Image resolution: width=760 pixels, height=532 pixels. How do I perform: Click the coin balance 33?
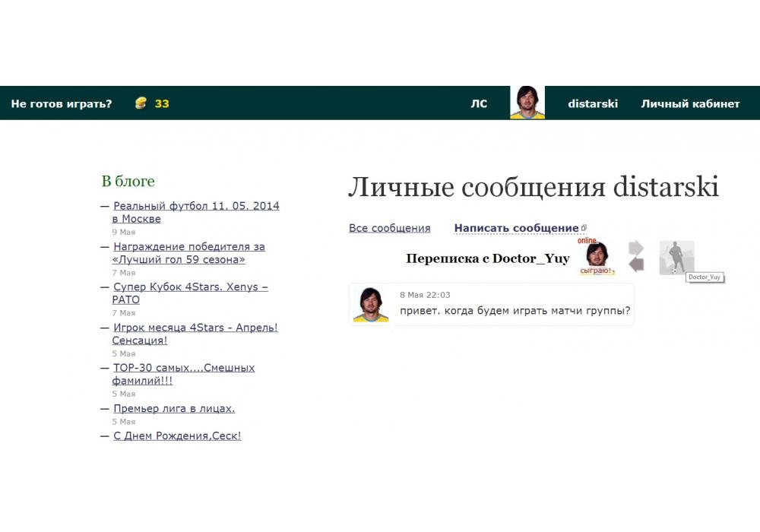(x=162, y=103)
